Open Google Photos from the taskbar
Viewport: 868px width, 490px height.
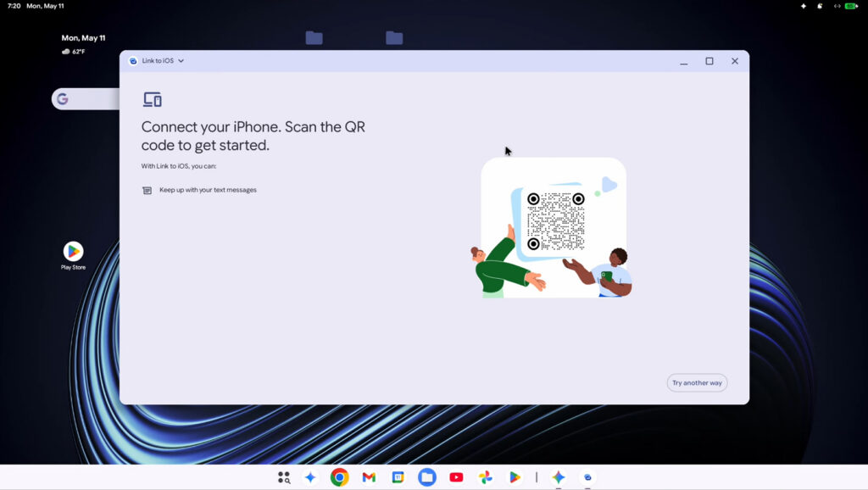[x=486, y=477]
